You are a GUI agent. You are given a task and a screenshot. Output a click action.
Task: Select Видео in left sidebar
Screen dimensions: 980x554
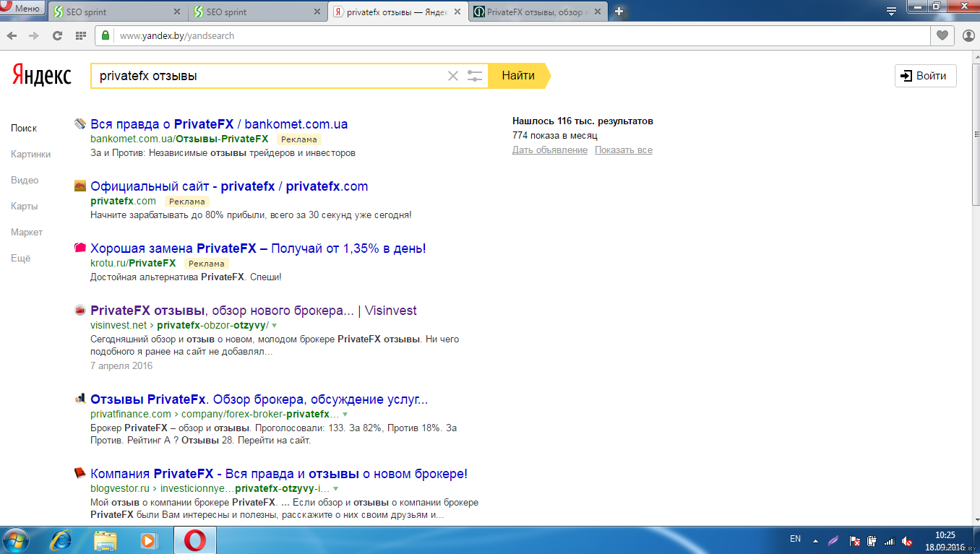(x=25, y=180)
